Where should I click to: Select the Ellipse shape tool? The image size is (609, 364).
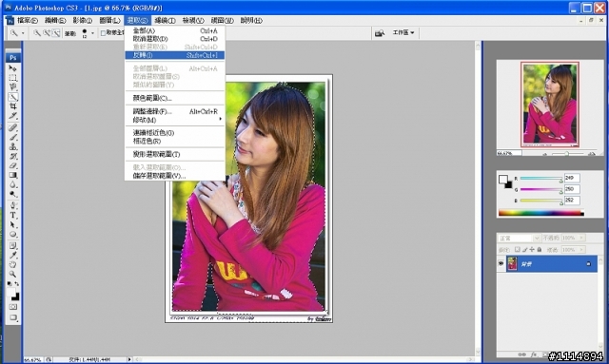(x=12, y=234)
